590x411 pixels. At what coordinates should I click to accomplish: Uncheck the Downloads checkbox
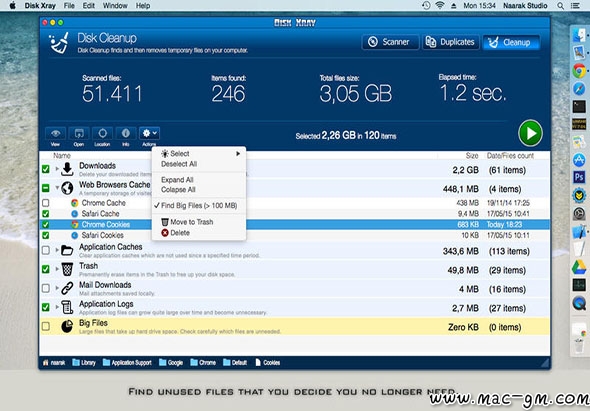pos(46,169)
